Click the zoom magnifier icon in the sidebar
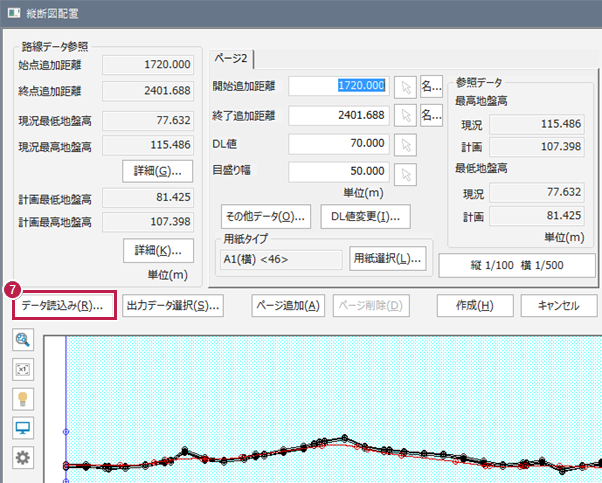 click(x=22, y=339)
